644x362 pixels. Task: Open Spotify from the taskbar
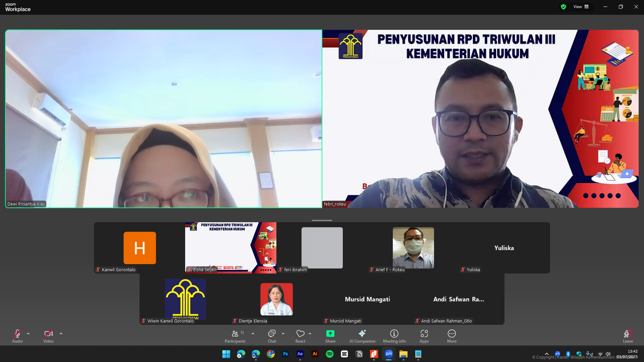(329, 354)
